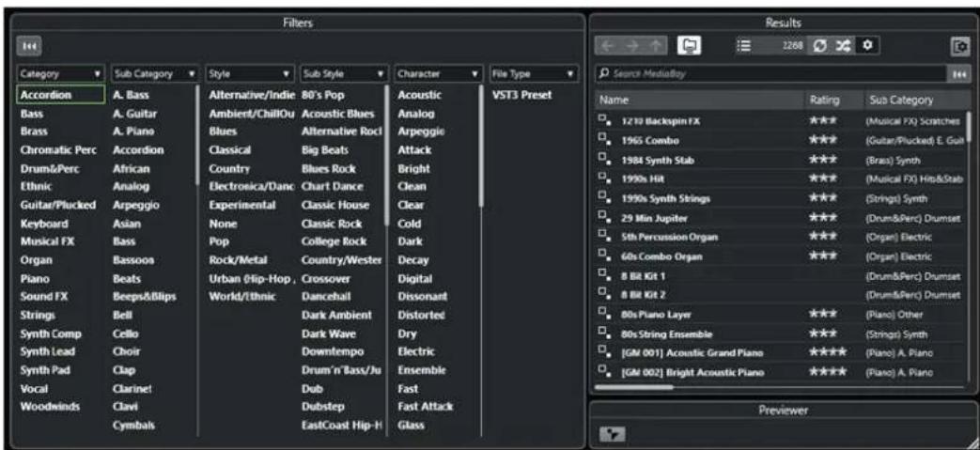Click the forward arrow in Results toolbar
The width and height of the screenshot is (980, 450).
630,46
